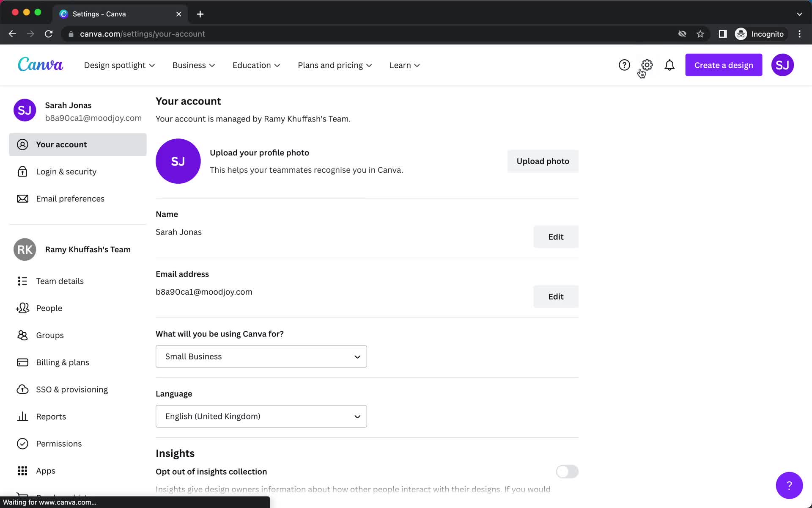Click the Groups icon in sidebar

[22, 335]
